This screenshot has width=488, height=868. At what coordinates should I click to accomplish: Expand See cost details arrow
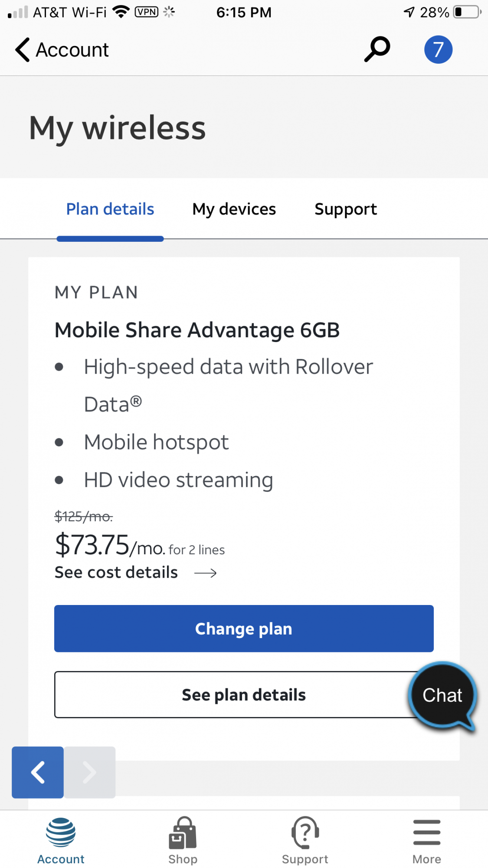[x=206, y=573]
